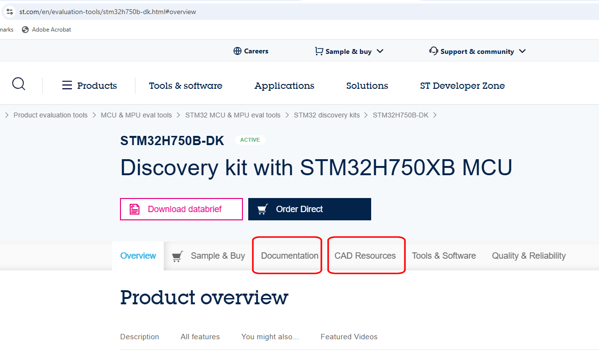The image size is (599, 364).
Task: Select the All features section link
Action: click(200, 336)
